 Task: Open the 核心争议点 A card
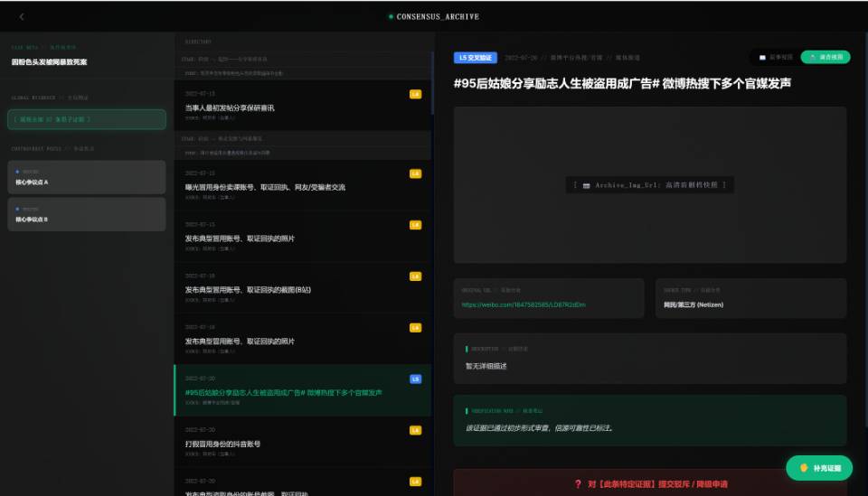[87, 177]
